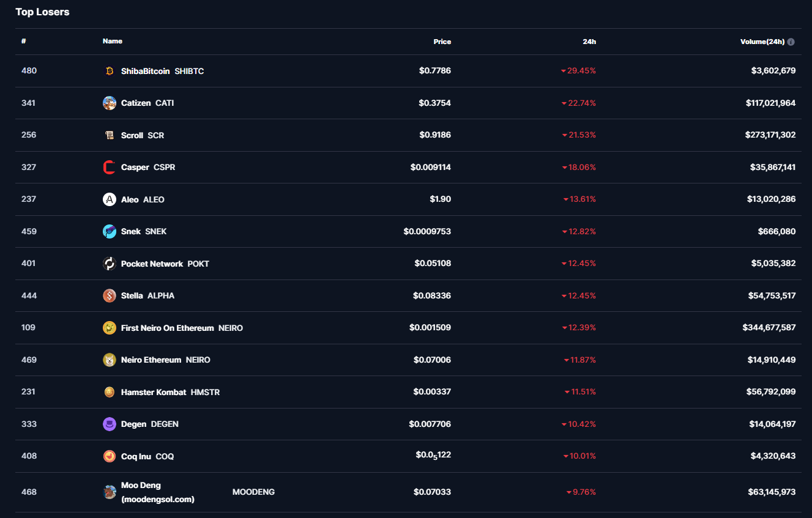The width and height of the screenshot is (812, 518).
Task: Click the info icon beside Volume(24h)
Action: pyautogui.click(x=791, y=42)
